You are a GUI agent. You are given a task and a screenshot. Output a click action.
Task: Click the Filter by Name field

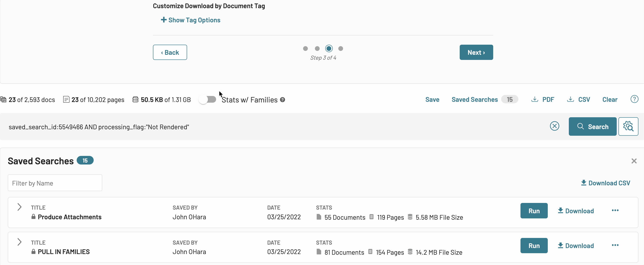[55, 183]
